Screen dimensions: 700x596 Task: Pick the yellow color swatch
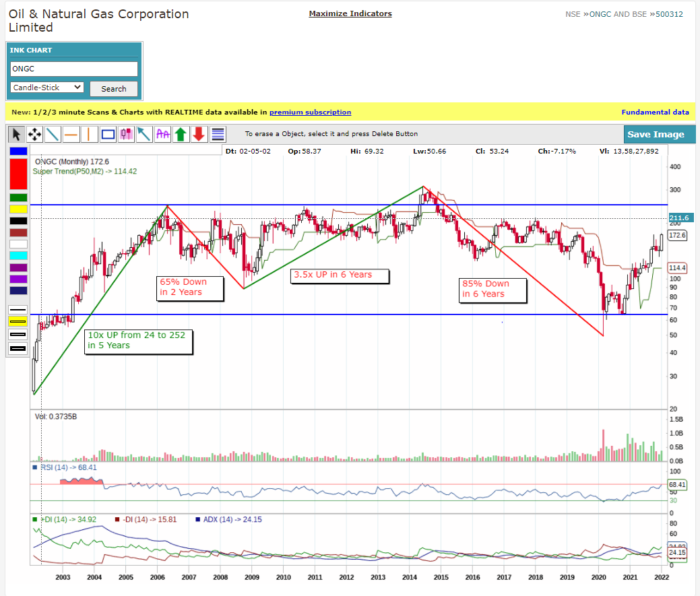[18, 209]
